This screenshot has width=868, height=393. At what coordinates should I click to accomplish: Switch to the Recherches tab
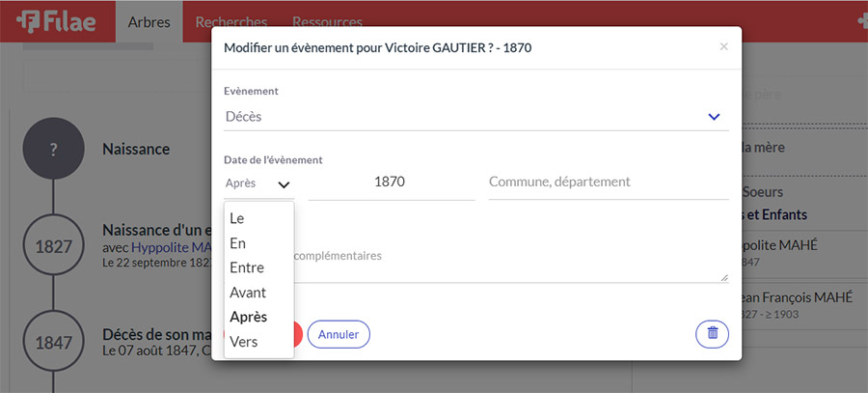coord(231,21)
